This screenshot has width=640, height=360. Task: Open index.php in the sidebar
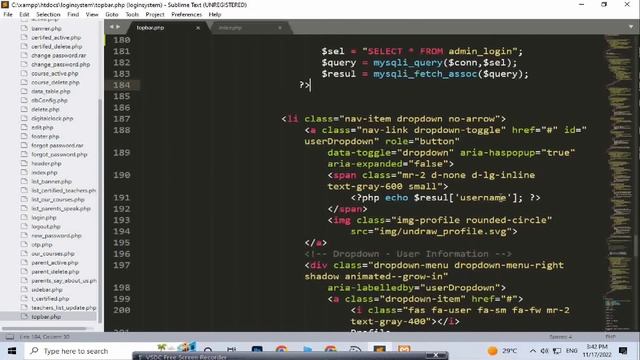click(x=44, y=172)
